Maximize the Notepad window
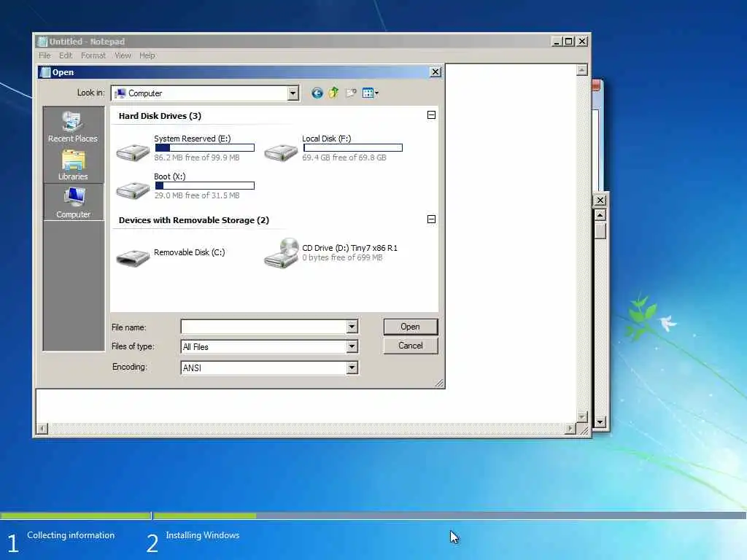This screenshot has height=560, width=747. pyautogui.click(x=569, y=42)
